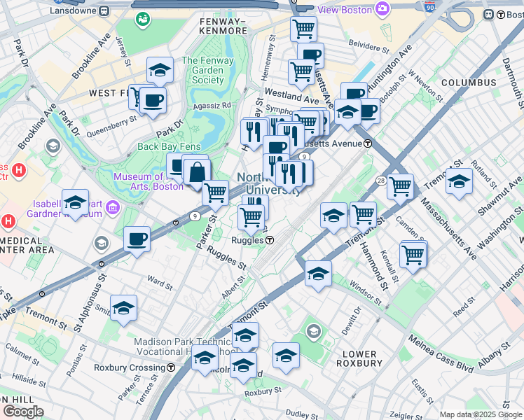Open the cart marker at Route 28 Tremont St
The height and width of the screenshot is (420, 524).
(x=400, y=188)
